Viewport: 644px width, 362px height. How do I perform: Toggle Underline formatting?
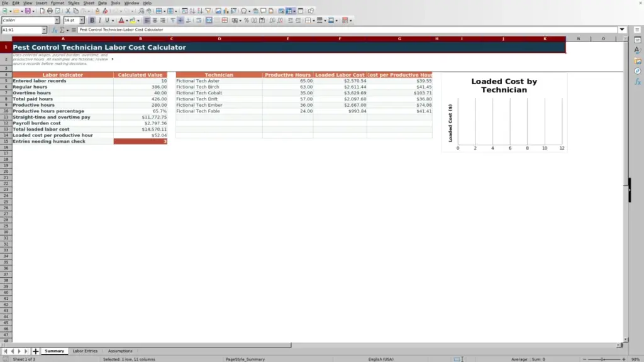107,21
